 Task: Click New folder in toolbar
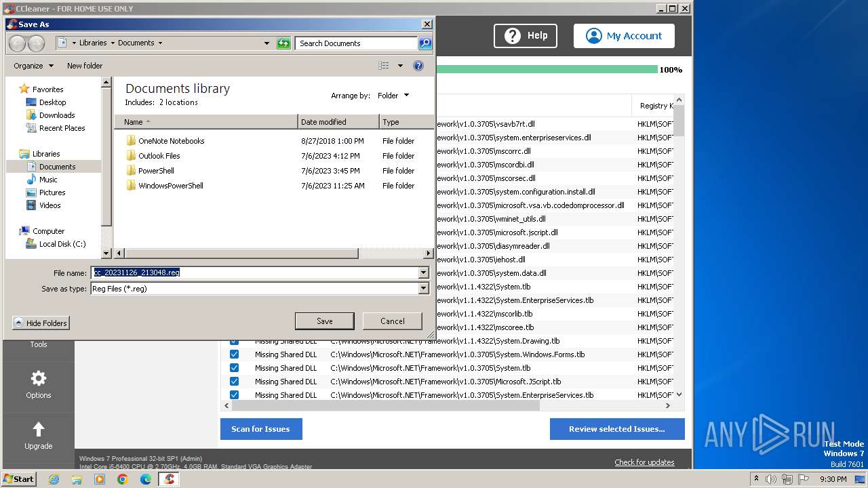click(x=85, y=66)
